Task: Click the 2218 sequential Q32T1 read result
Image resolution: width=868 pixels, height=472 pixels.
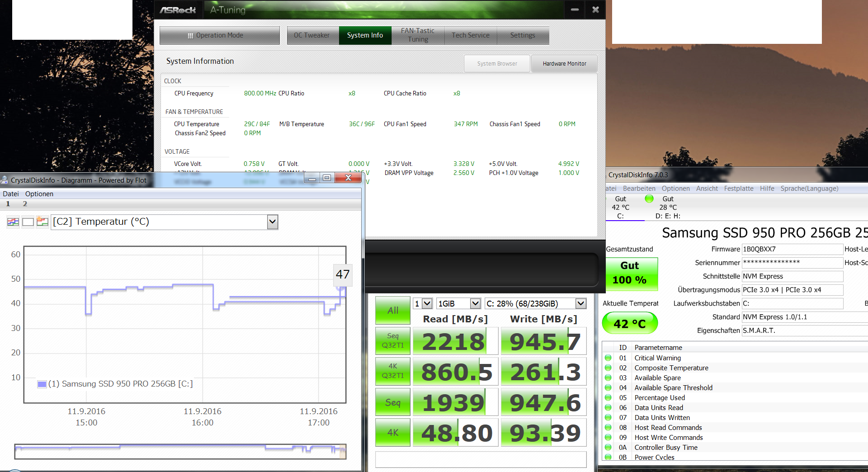Action: pos(455,341)
